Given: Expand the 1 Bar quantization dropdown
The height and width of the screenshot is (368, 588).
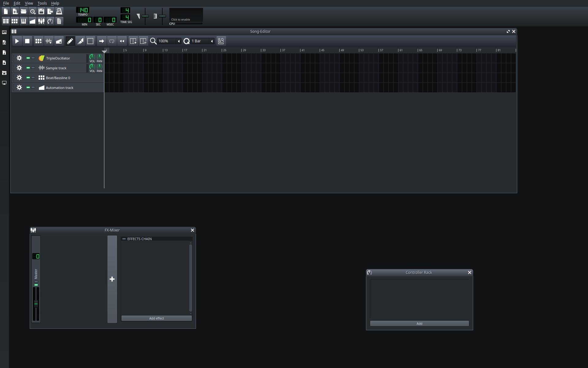Looking at the screenshot, I should click(x=212, y=41).
